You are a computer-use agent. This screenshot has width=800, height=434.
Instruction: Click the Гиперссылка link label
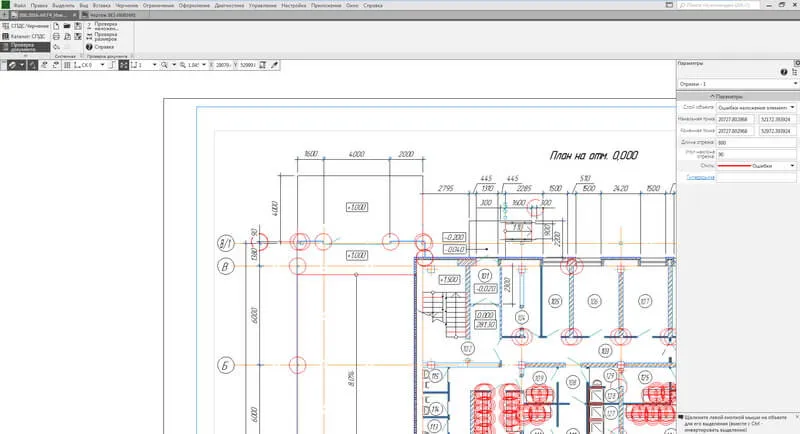point(700,177)
